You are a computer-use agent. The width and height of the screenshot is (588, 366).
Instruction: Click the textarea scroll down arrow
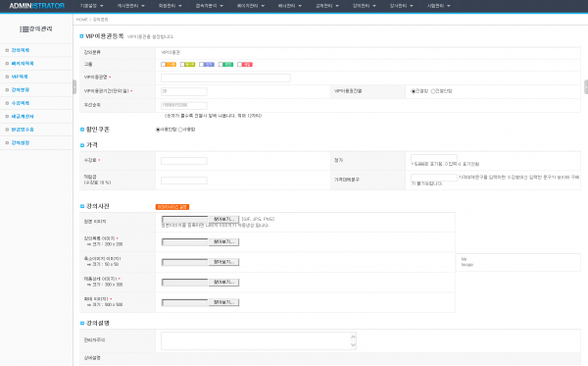(x=353, y=345)
